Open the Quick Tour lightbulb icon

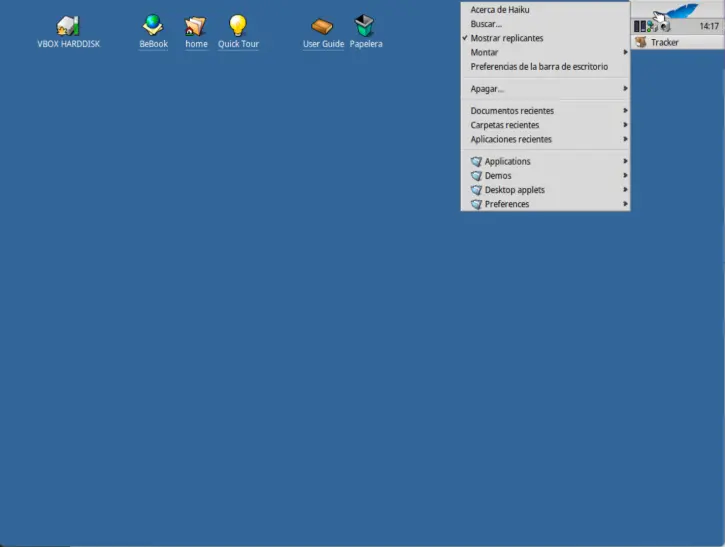[x=238, y=25]
